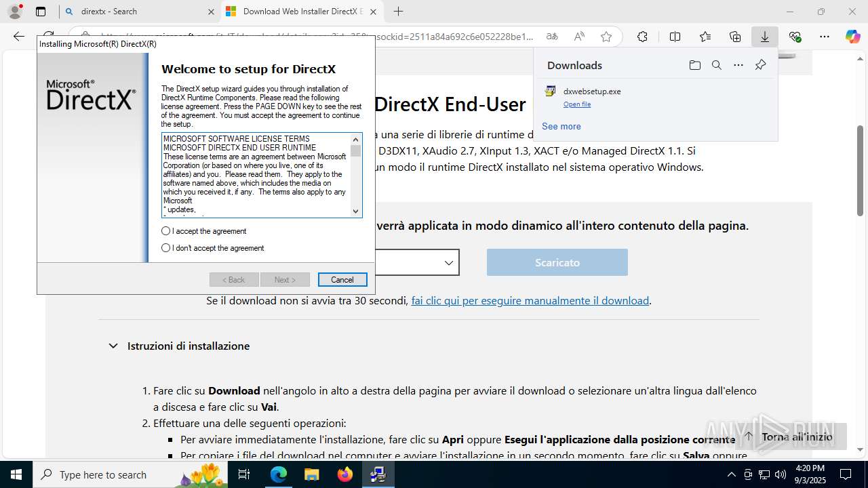The width and height of the screenshot is (868, 488).
Task: Open downloads folder icon in Downloads panel
Action: coord(694,65)
